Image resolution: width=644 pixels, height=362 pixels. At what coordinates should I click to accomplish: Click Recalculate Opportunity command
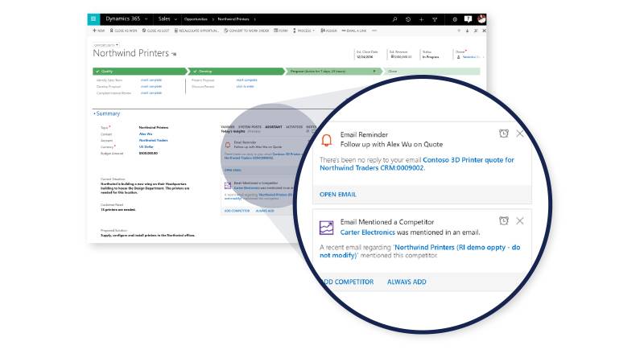(x=196, y=31)
